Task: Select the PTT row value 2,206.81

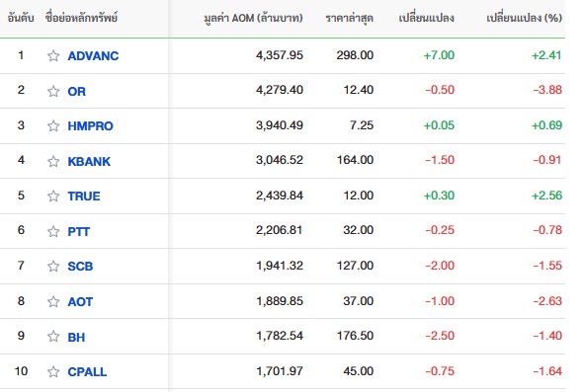Action: coord(279,230)
